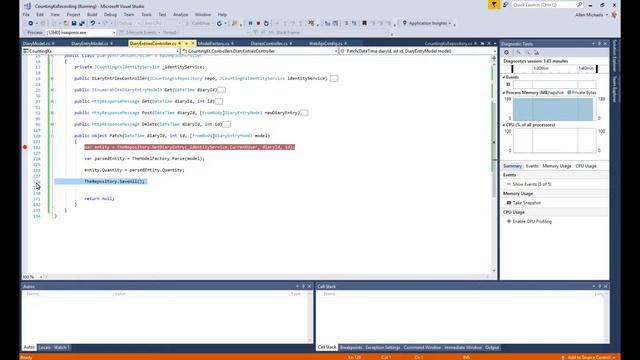Click the Find in Files toolbar icon
The width and height of the screenshot is (640, 360).
pos(234,23)
